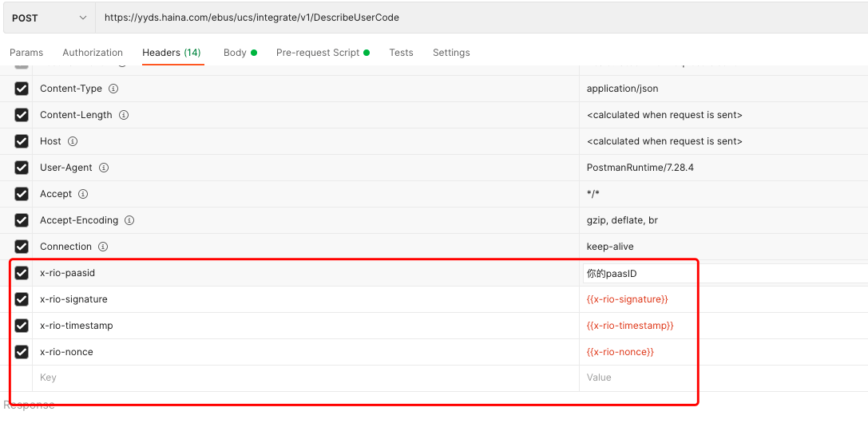The height and width of the screenshot is (427, 868).
Task: Open the User-Agent info icon
Action: (x=104, y=168)
